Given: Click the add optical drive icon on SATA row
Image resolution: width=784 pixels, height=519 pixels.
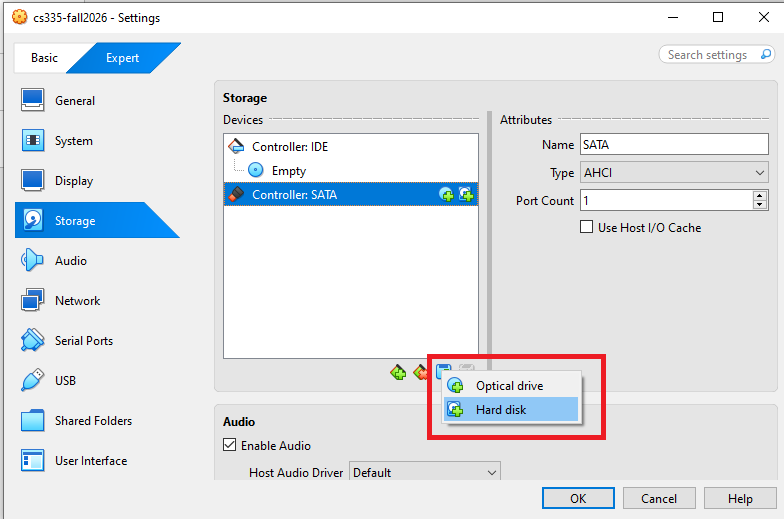Looking at the screenshot, I should tap(446, 194).
